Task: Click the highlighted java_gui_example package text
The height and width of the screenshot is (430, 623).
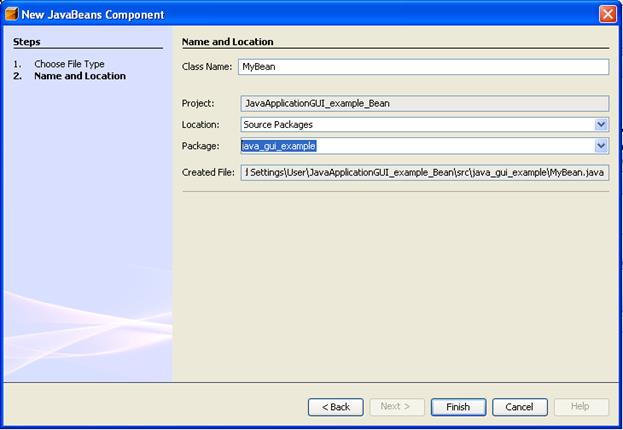Action: pyautogui.click(x=279, y=146)
